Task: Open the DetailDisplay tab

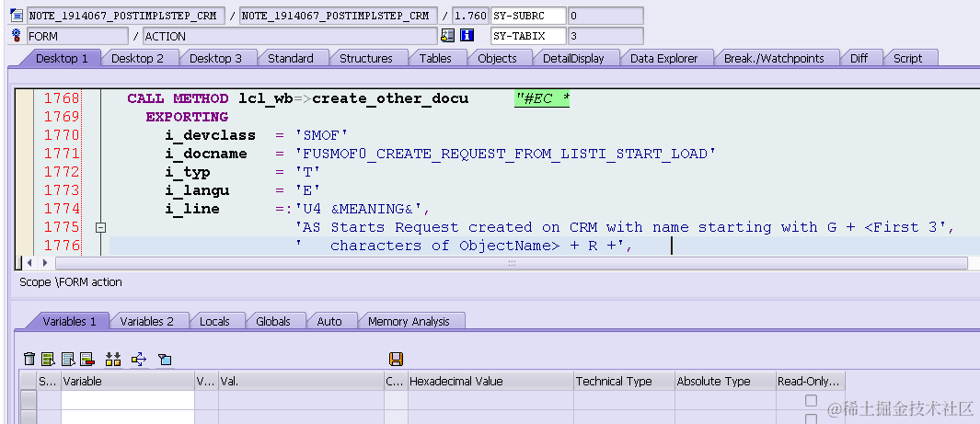Action: click(x=574, y=58)
